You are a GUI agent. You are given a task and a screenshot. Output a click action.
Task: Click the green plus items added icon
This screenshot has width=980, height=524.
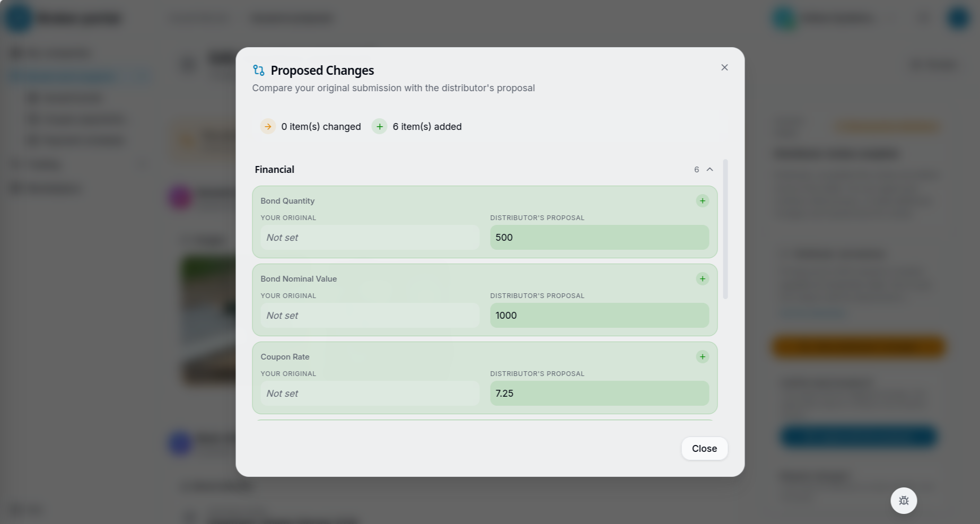(379, 127)
